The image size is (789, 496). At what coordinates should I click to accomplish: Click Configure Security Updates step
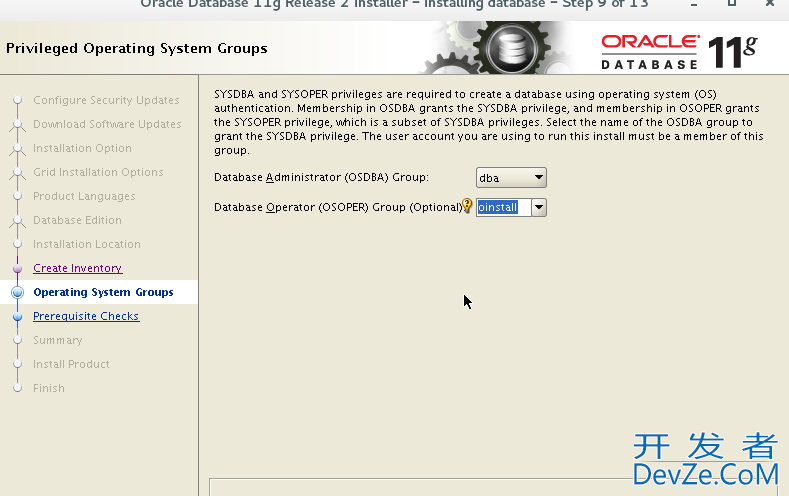click(x=106, y=100)
